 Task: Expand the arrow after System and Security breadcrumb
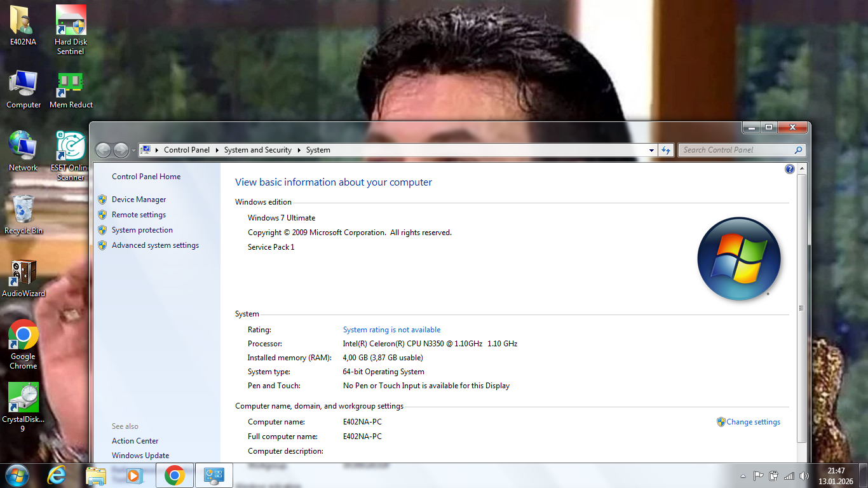click(299, 150)
